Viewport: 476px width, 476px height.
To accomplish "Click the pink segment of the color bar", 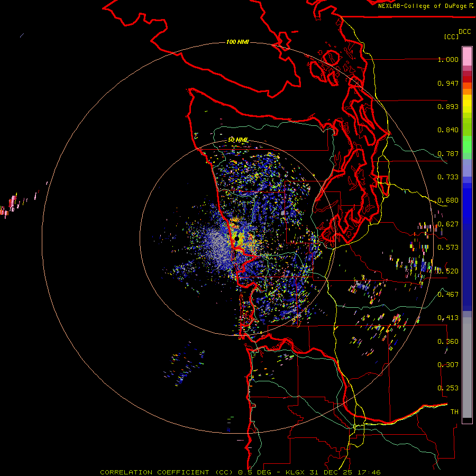I will click(x=467, y=57).
